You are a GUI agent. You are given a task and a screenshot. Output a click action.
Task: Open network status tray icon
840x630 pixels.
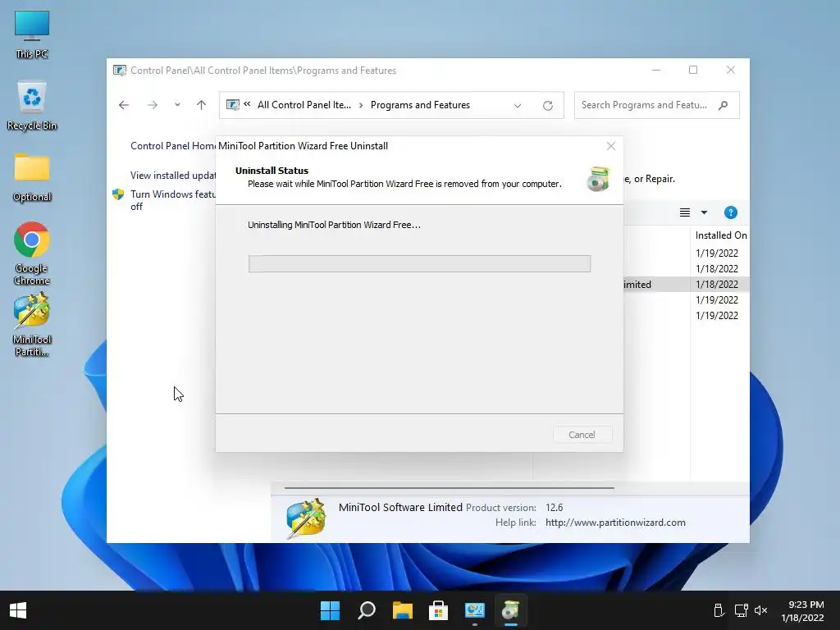741,610
